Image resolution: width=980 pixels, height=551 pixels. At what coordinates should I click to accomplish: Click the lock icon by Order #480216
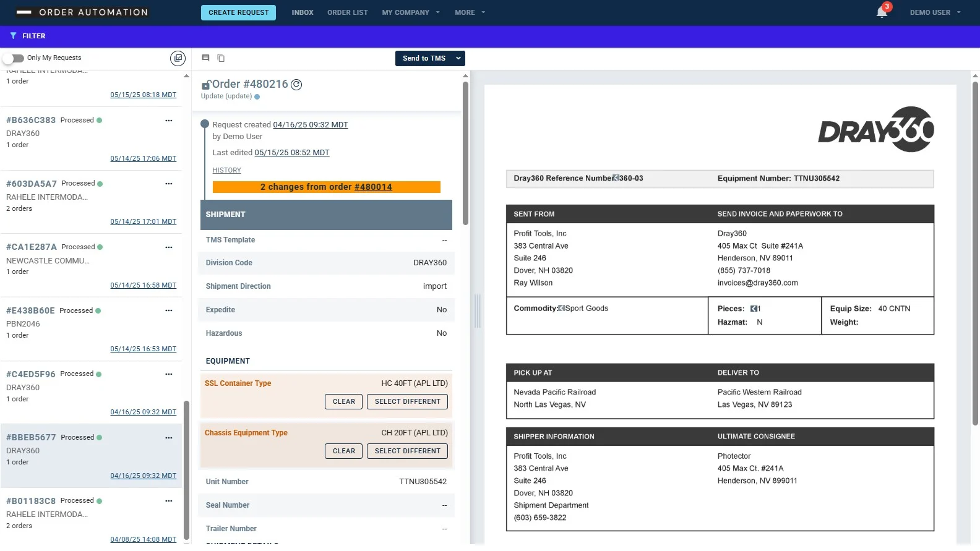click(206, 85)
